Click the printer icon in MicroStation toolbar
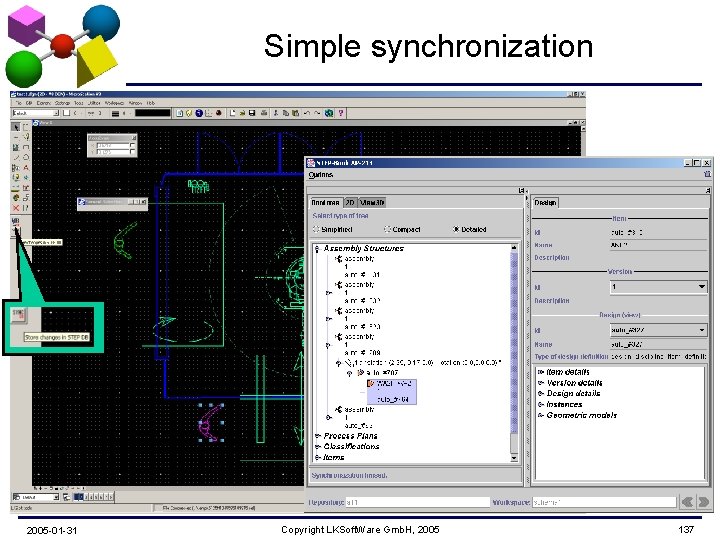Screen dimensions: 720x540 (x=264, y=113)
